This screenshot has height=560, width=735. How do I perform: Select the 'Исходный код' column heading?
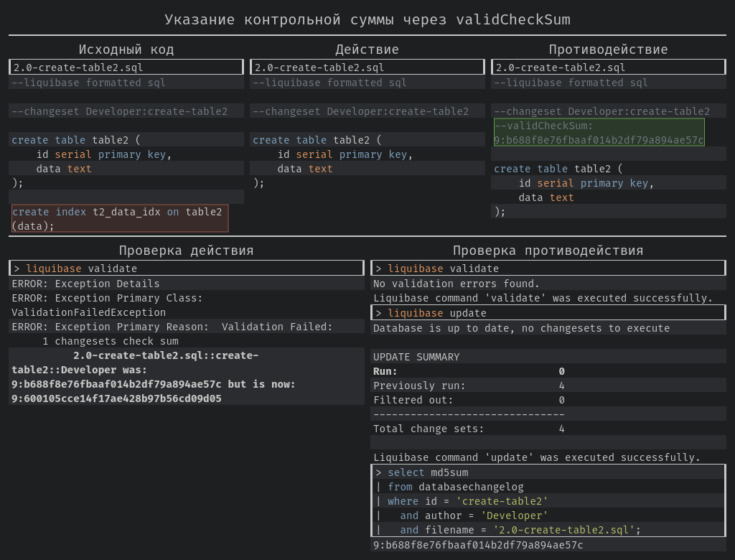click(126, 50)
